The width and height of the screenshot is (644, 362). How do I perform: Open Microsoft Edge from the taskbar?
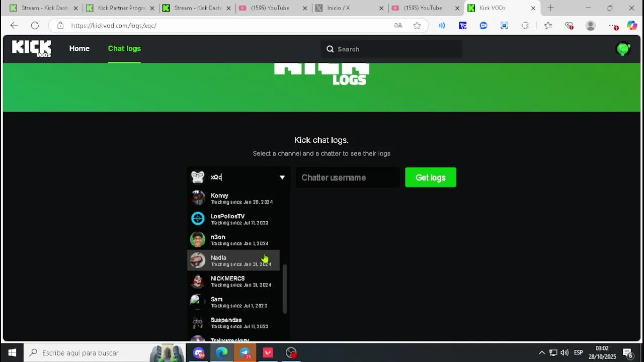pyautogui.click(x=222, y=353)
